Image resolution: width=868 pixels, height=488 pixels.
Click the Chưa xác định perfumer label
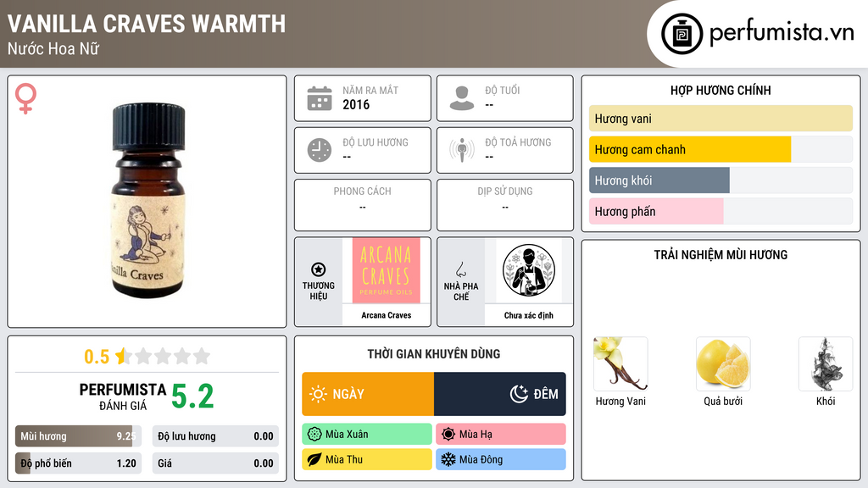[529, 315]
